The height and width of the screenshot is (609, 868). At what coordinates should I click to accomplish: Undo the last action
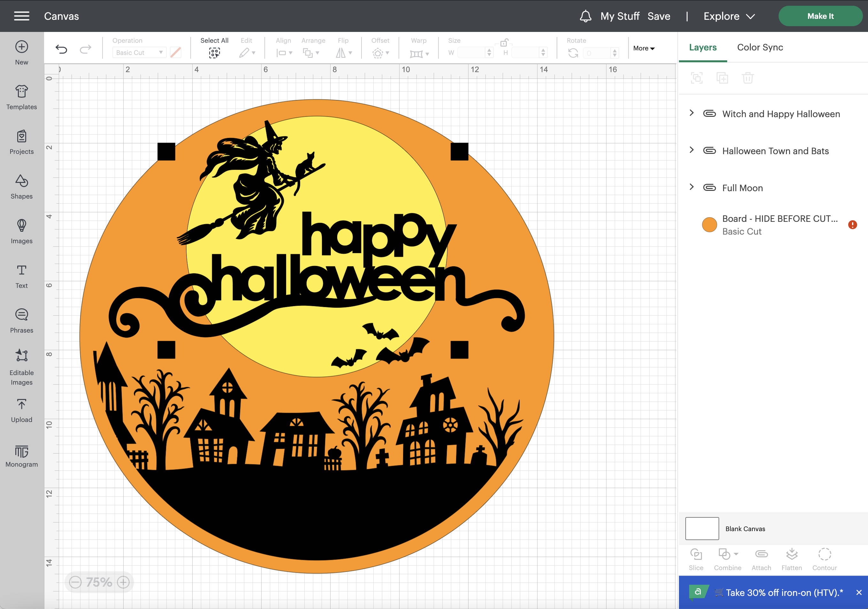click(61, 49)
